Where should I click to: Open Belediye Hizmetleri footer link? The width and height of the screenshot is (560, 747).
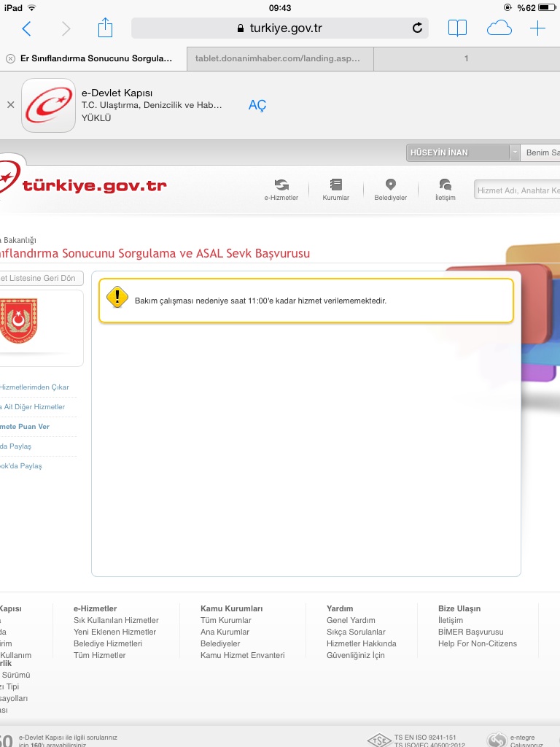[108, 643]
